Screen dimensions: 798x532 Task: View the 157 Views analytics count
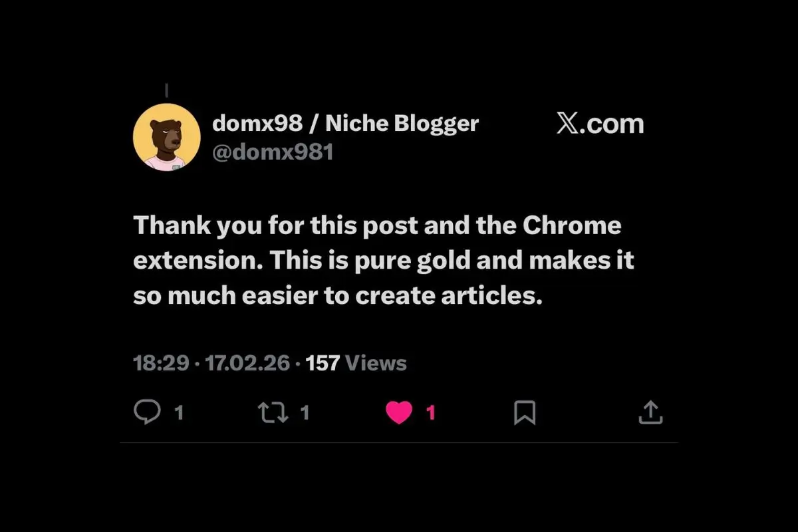(x=356, y=363)
